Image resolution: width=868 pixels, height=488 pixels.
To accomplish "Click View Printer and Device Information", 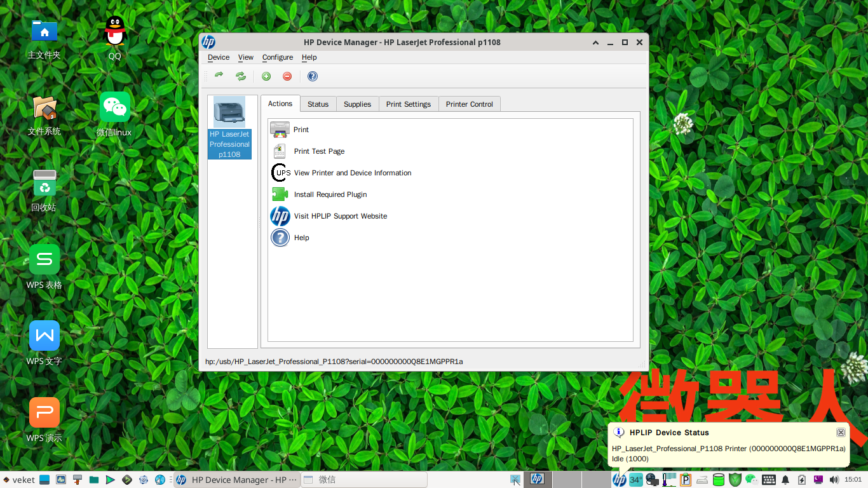I will [x=353, y=173].
